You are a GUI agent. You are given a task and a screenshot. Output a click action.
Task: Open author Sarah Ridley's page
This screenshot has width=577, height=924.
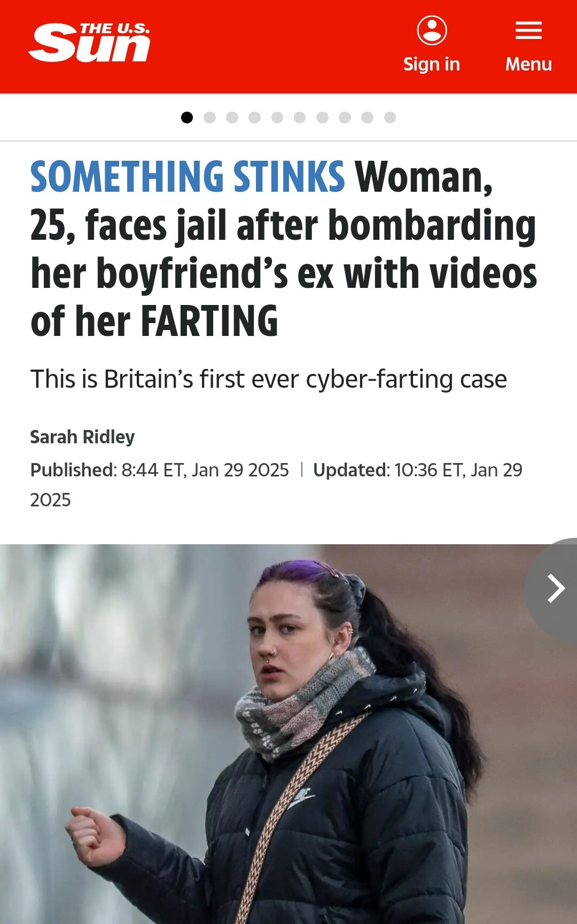[82, 437]
